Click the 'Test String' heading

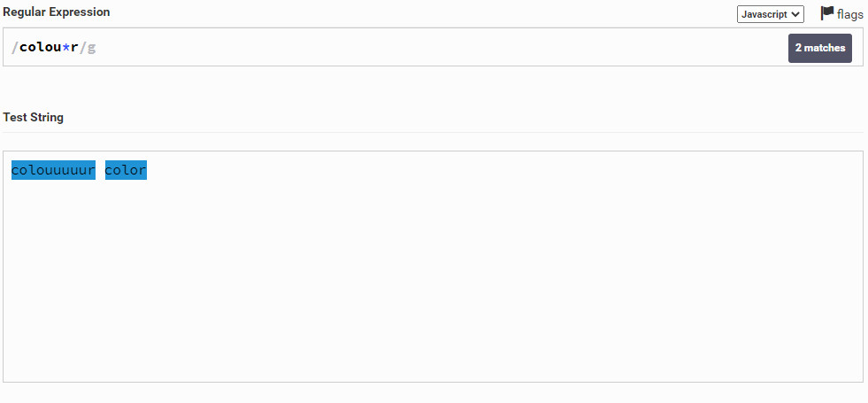(34, 117)
